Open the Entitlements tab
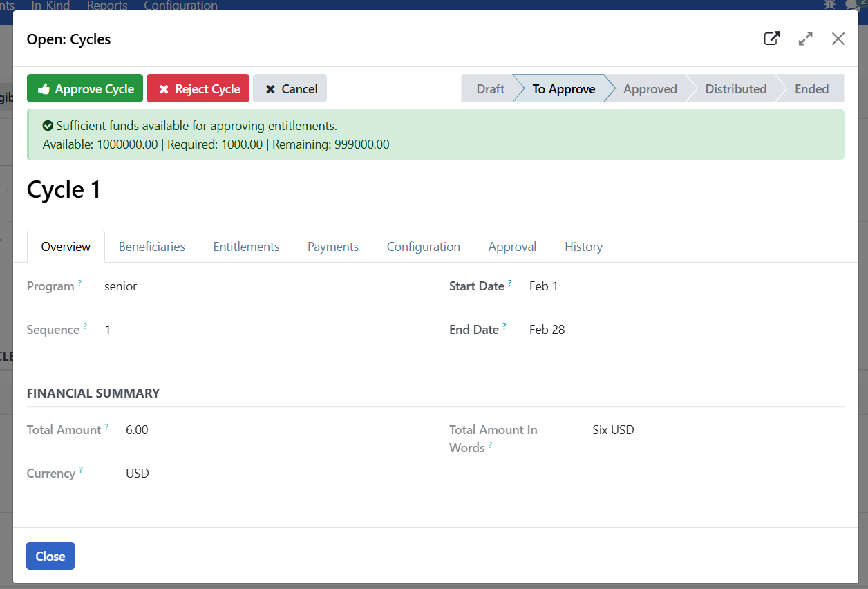This screenshot has height=589, width=868. [x=246, y=247]
